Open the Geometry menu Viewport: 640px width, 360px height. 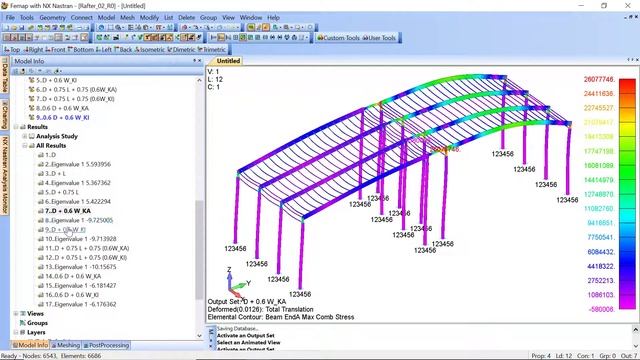52,18
